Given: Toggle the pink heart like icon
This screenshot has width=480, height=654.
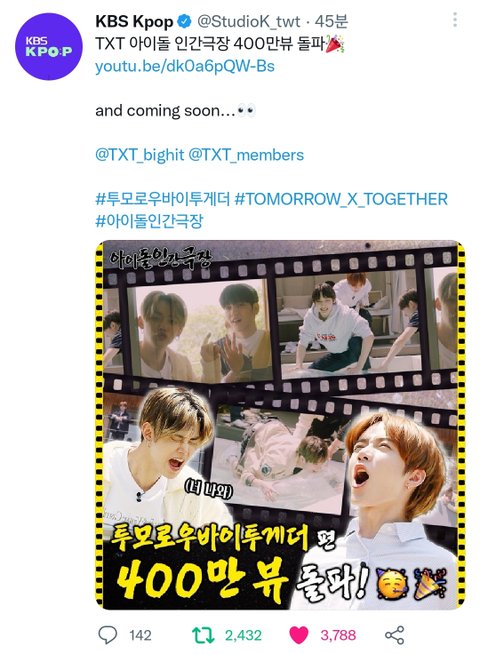Looking at the screenshot, I should [299, 635].
